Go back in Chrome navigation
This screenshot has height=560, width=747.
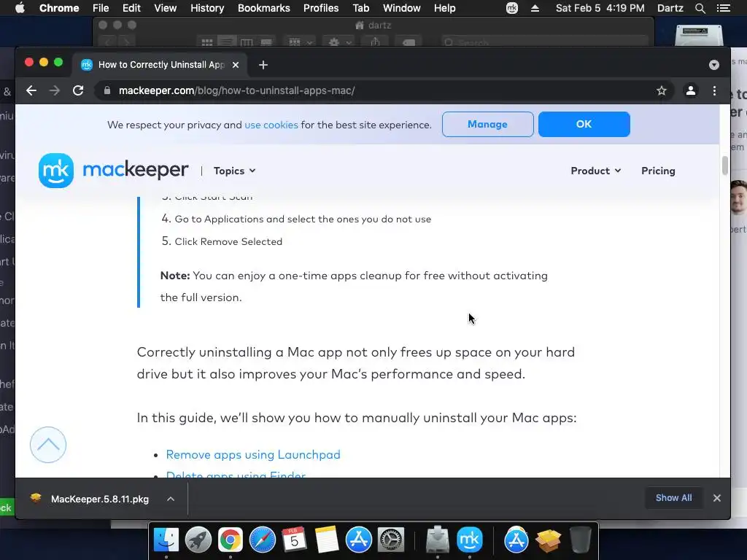(31, 90)
